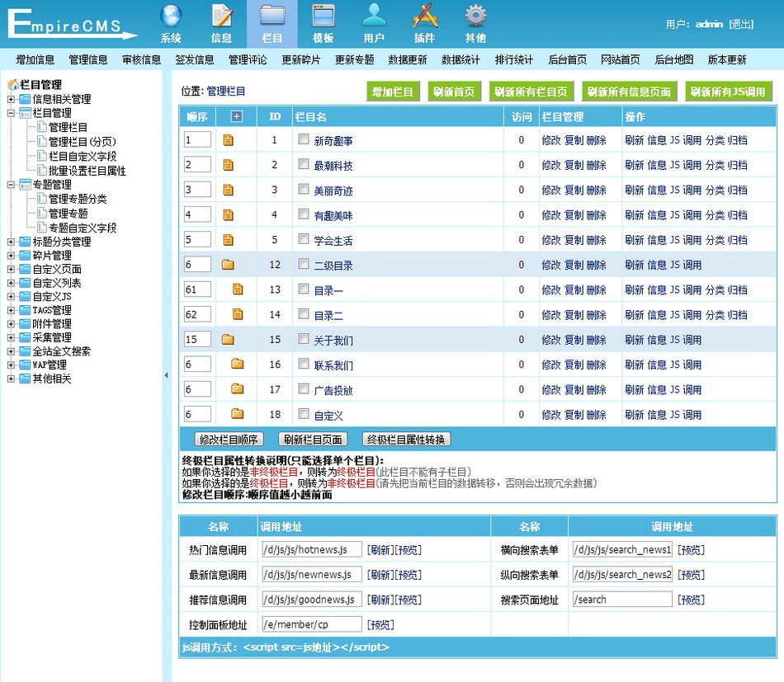The image size is (784, 682).
Task: Click the folder icon for 关于我们 row
Action: click(228, 340)
